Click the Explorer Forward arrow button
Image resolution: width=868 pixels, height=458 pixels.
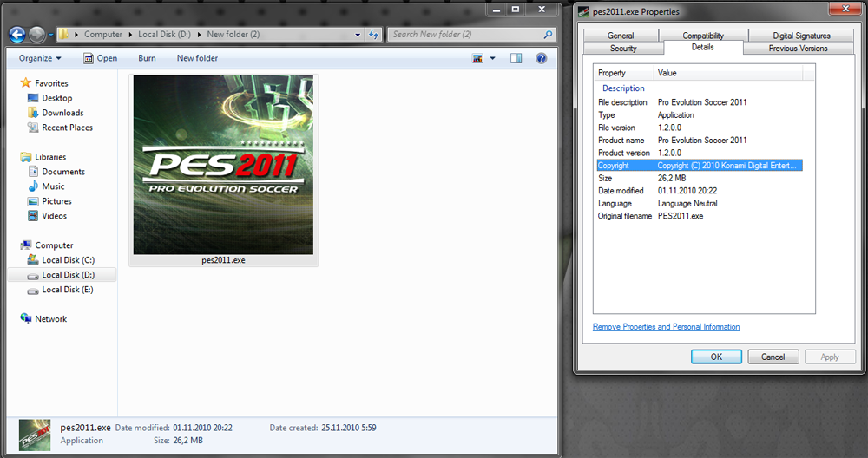click(x=36, y=35)
